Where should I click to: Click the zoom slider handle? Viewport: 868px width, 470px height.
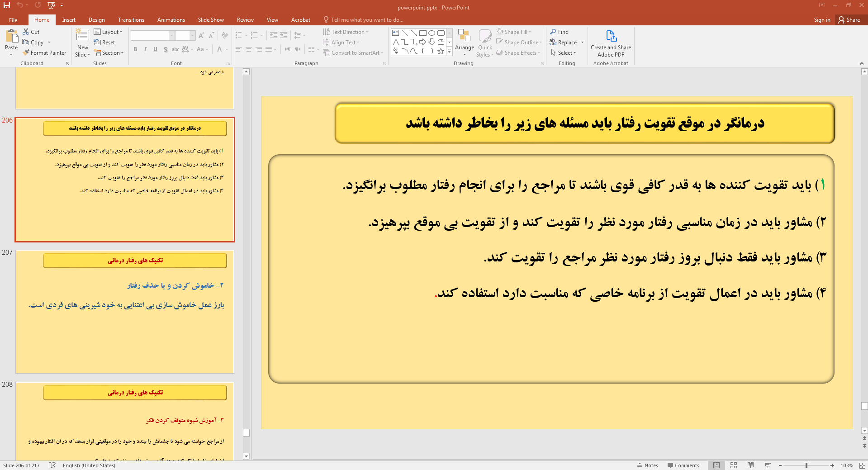point(806,465)
